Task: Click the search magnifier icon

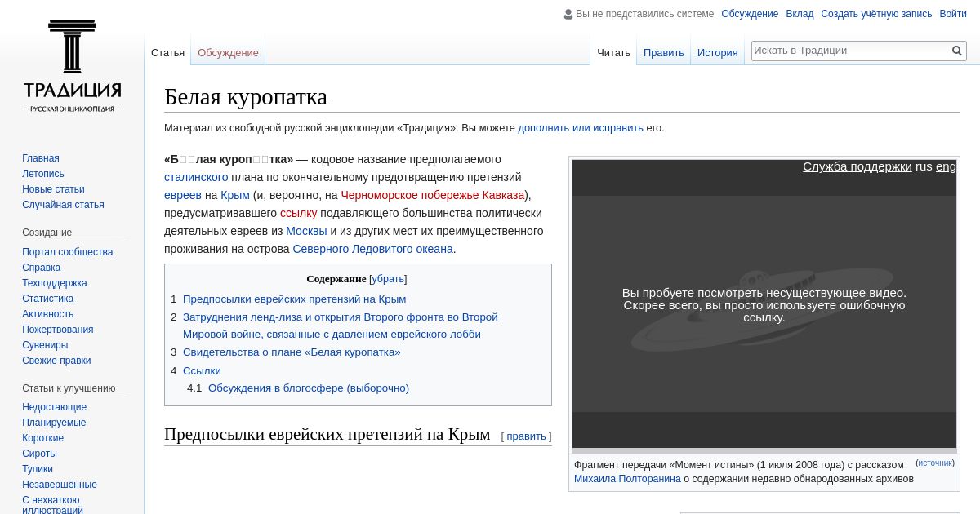Action: click(x=957, y=51)
